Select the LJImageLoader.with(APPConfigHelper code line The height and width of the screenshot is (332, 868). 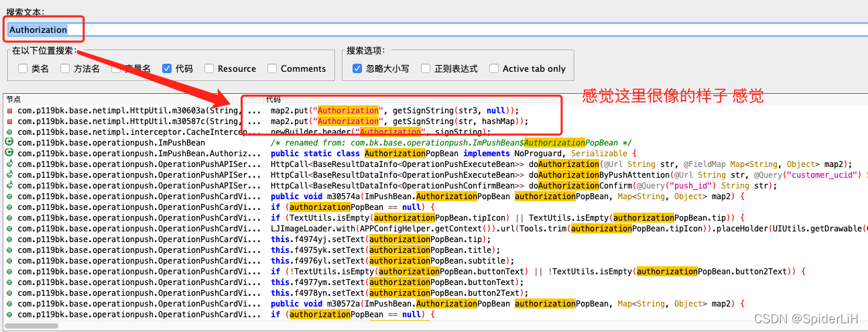(x=569, y=228)
